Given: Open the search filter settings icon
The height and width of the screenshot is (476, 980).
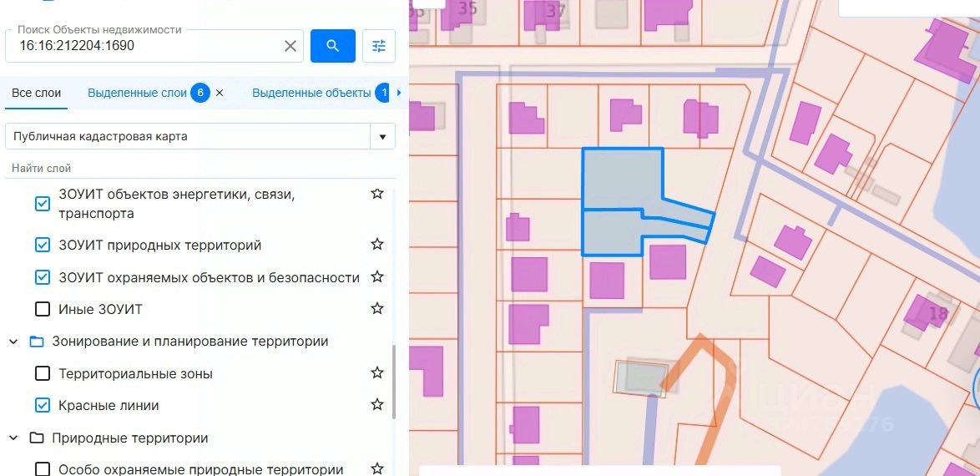Looking at the screenshot, I should (x=379, y=46).
